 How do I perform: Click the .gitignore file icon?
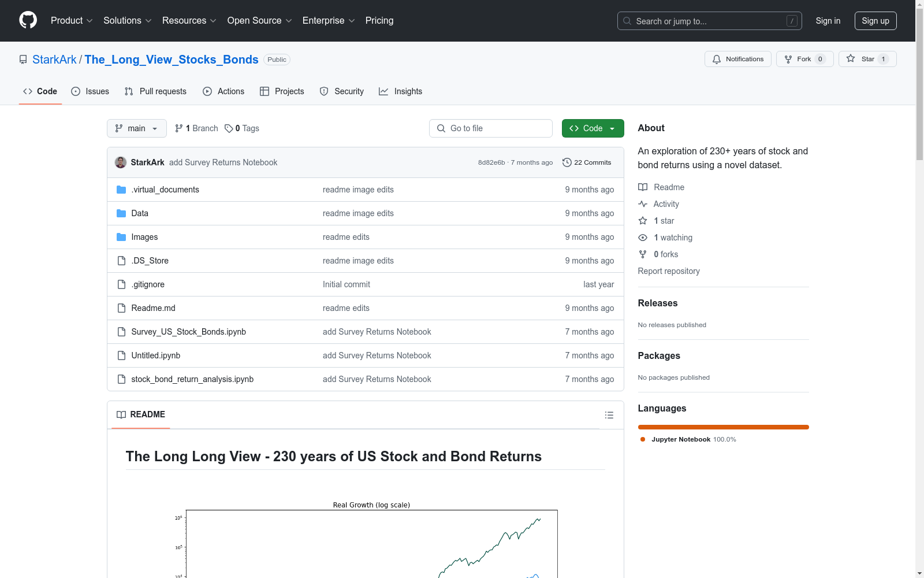[x=121, y=284]
